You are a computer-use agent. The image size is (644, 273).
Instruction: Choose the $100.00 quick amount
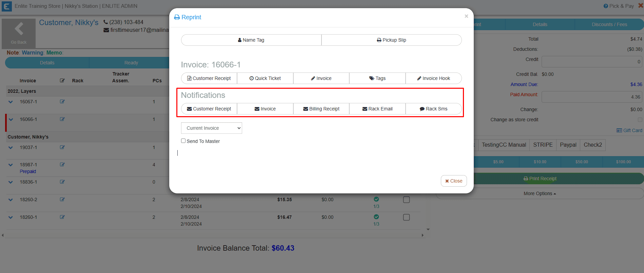[x=623, y=162]
